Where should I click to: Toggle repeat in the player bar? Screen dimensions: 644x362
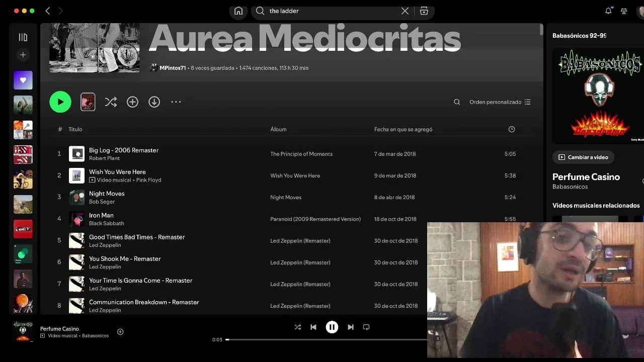(x=366, y=327)
